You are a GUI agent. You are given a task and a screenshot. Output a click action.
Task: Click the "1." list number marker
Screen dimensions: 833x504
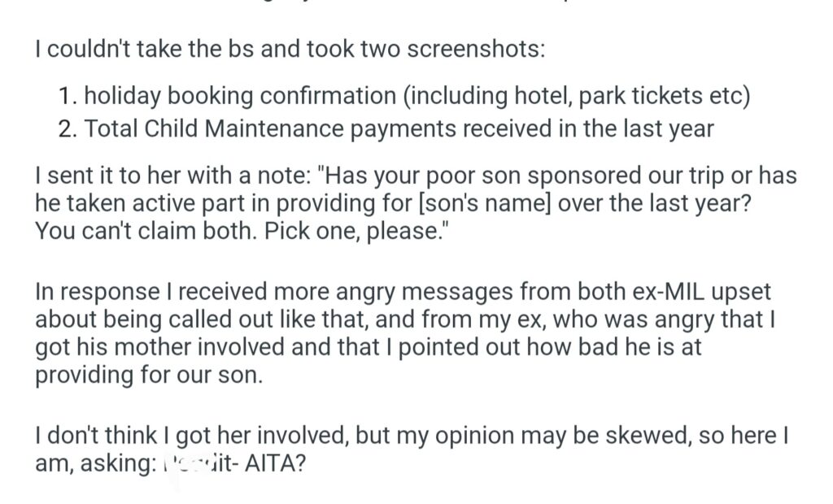68,96
